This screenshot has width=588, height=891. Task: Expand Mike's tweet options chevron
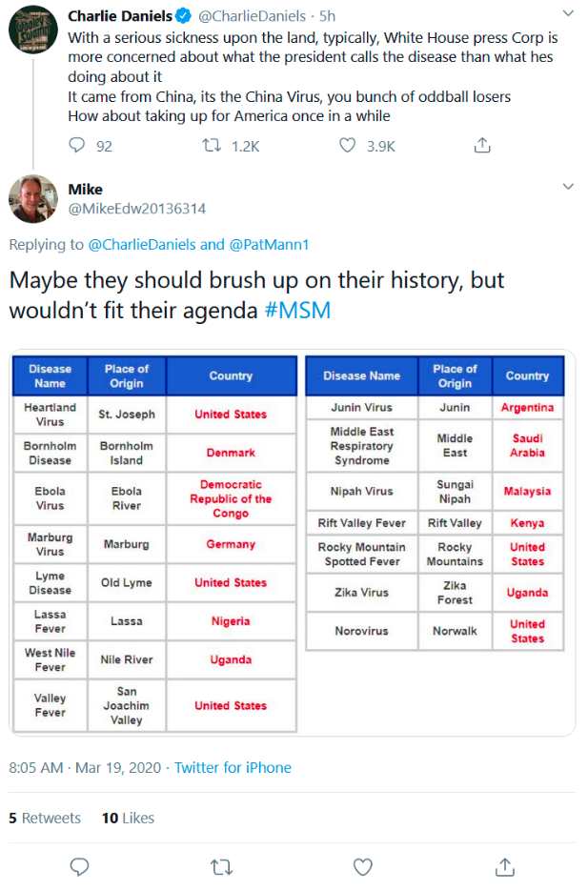(x=568, y=187)
